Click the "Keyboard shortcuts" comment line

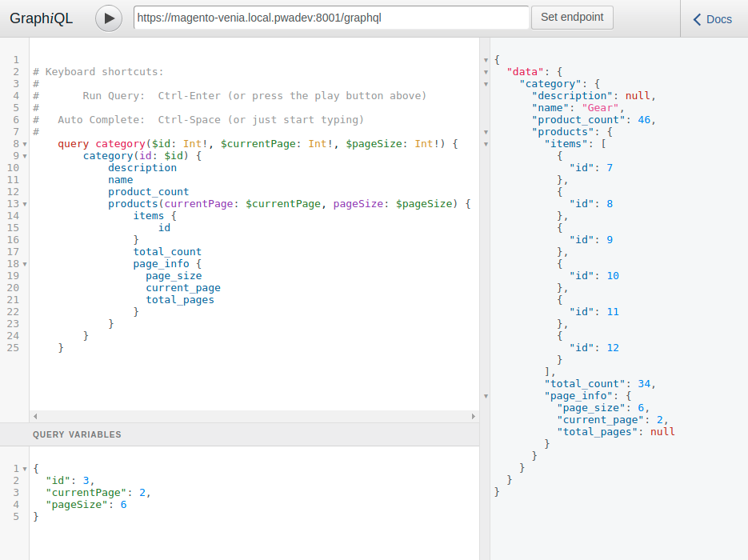pyautogui.click(x=98, y=72)
